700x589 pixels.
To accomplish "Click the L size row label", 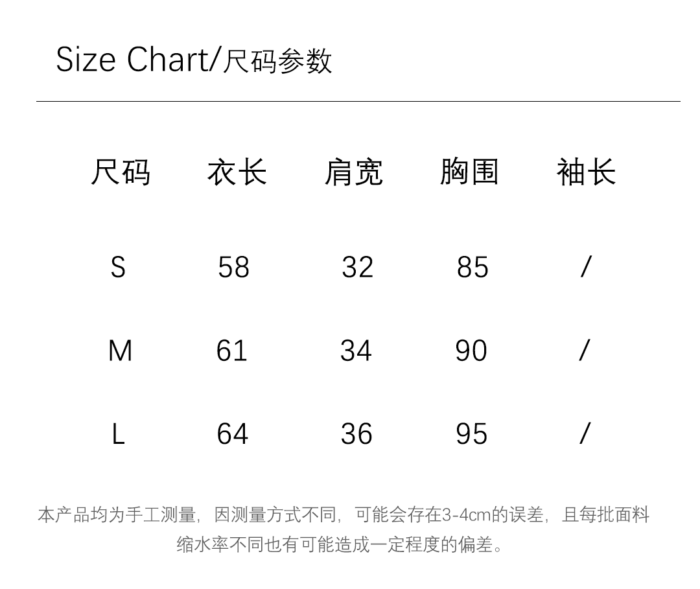I will point(118,434).
